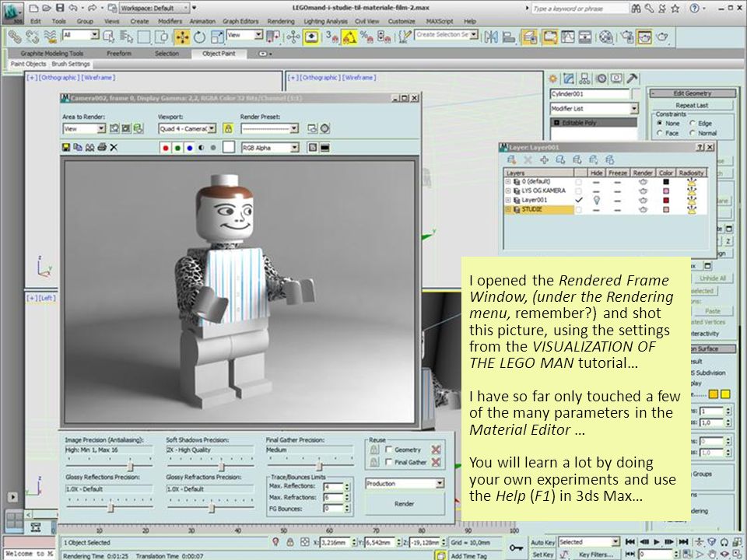Save the rendered image with disk icon
747x560 pixels.
pyautogui.click(x=66, y=148)
